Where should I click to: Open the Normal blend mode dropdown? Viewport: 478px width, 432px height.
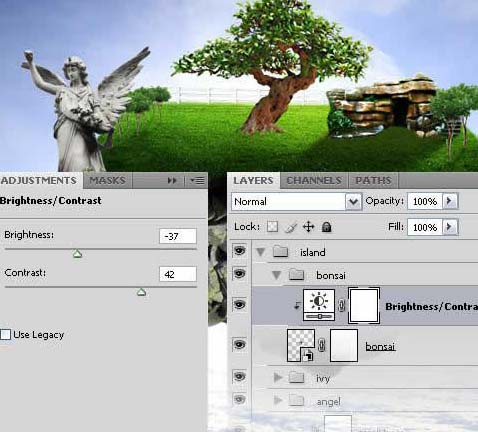pos(297,201)
